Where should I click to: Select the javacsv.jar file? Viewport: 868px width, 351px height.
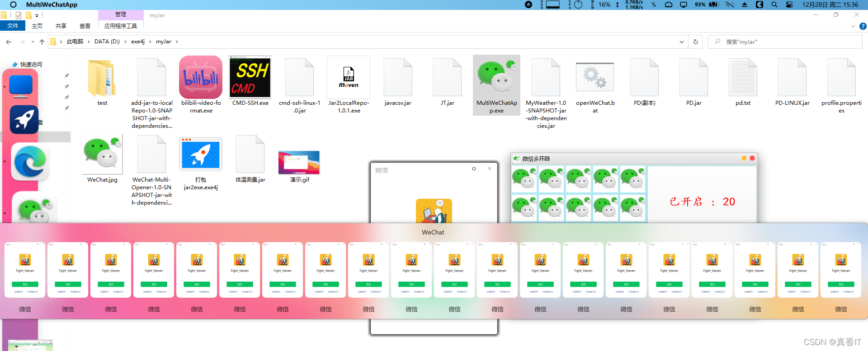[x=398, y=77]
